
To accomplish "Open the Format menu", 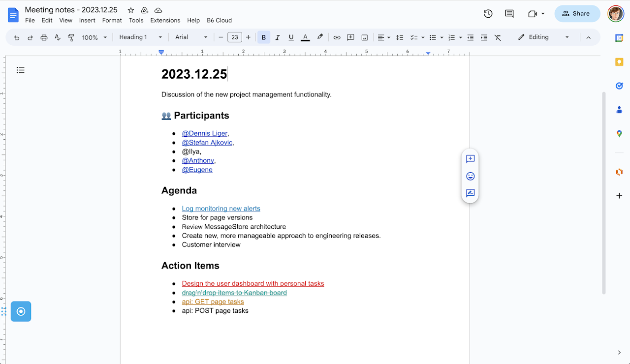I will [112, 20].
